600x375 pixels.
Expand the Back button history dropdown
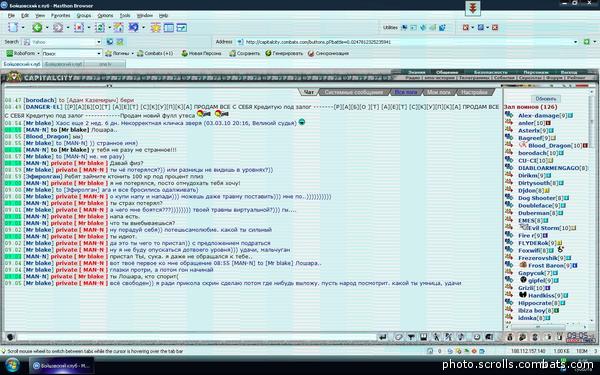pyautogui.click(x=47, y=28)
